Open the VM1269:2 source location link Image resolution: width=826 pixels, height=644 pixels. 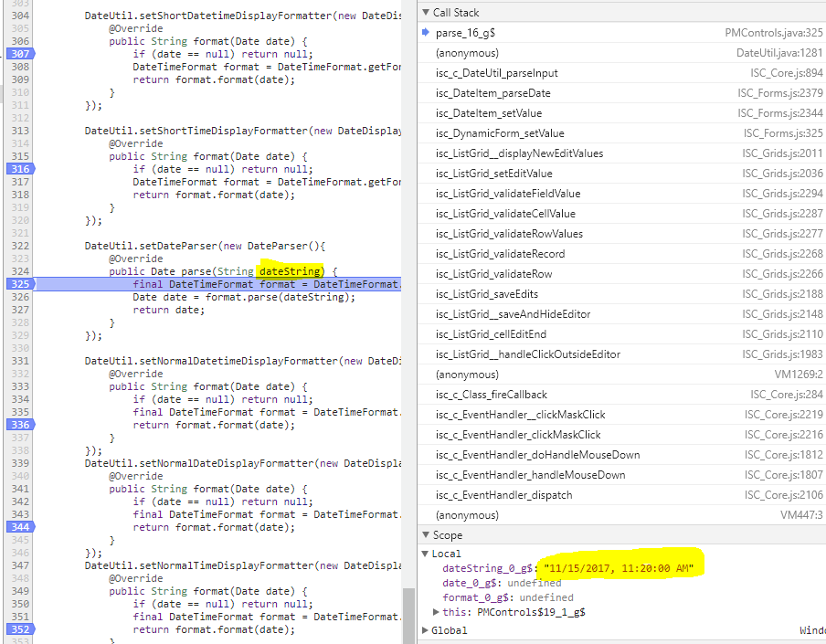coord(799,375)
